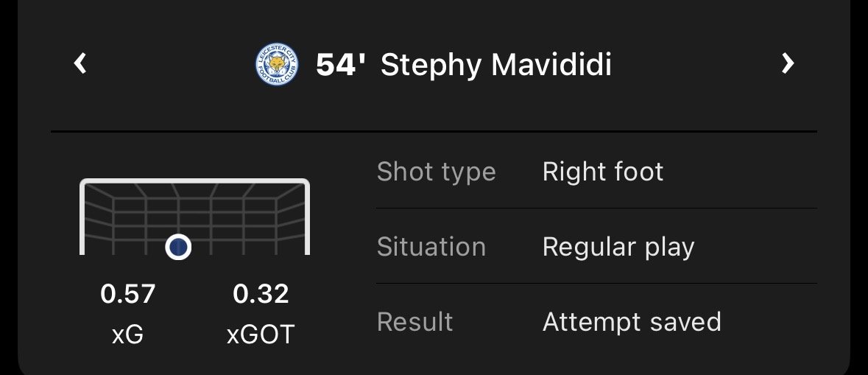Select the xG label

click(128, 335)
